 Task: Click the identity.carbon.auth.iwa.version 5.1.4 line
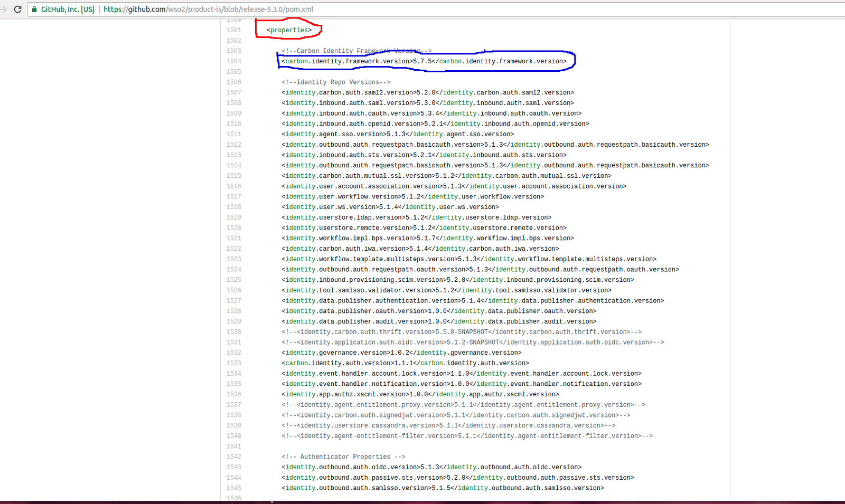point(420,249)
